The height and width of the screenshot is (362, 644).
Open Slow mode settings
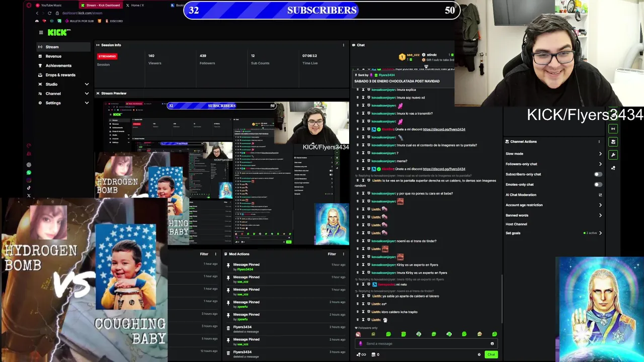553,154
